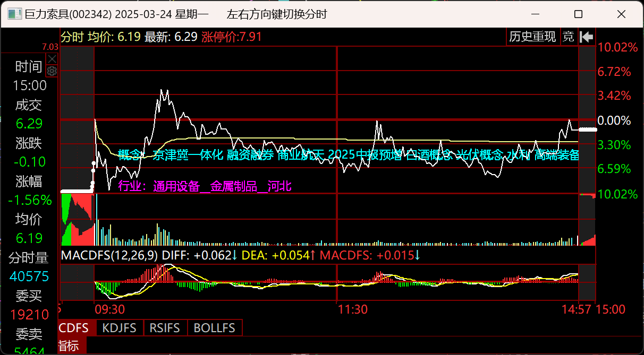Switch to the RSIFS indicator tab
The width and height of the screenshot is (644, 355).
tap(165, 328)
